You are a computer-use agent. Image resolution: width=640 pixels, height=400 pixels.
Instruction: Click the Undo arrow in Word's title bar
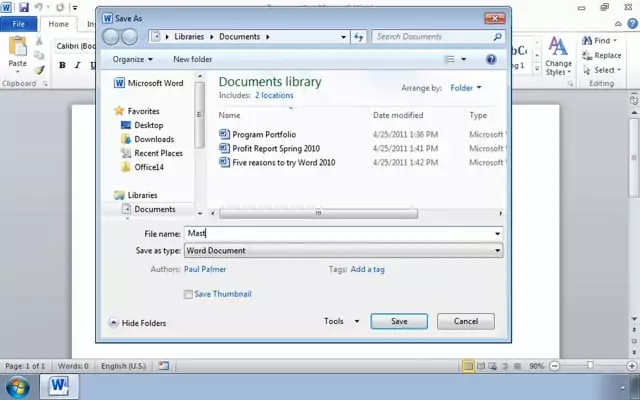pos(38,7)
